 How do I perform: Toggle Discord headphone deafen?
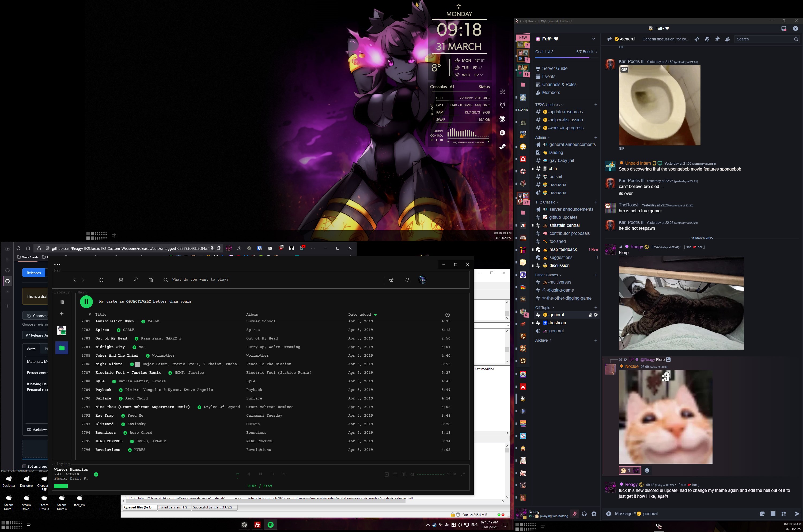pyautogui.click(x=584, y=514)
